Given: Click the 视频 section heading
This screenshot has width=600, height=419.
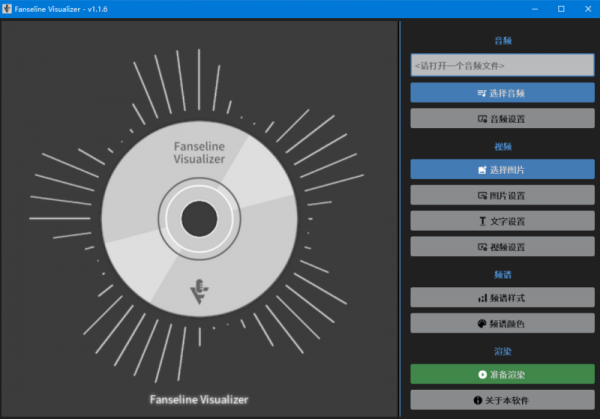Looking at the screenshot, I should (x=502, y=147).
